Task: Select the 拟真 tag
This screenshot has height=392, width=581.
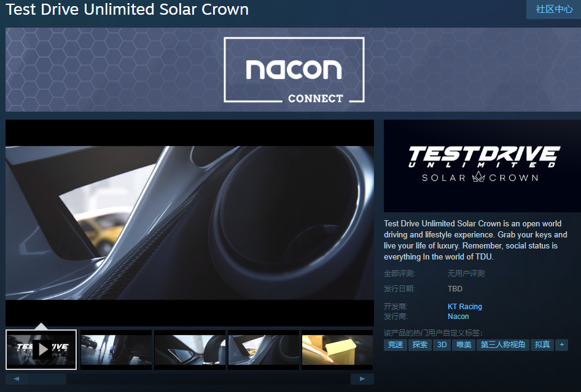Action: [x=542, y=345]
